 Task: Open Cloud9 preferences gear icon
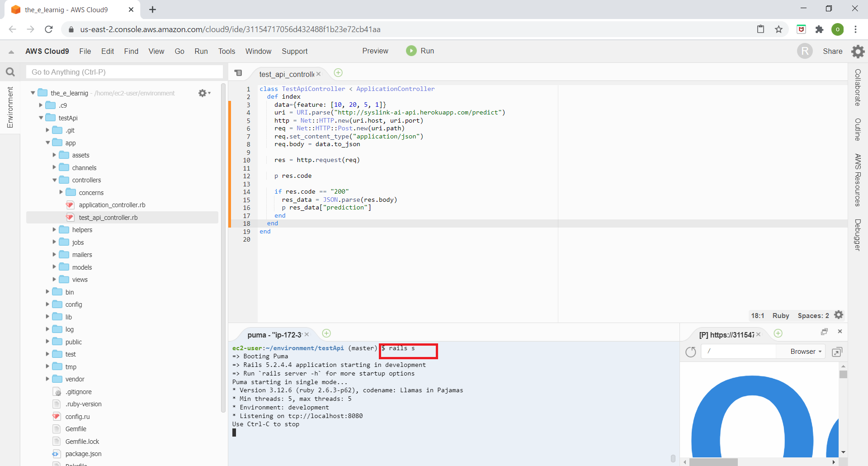[x=858, y=51]
